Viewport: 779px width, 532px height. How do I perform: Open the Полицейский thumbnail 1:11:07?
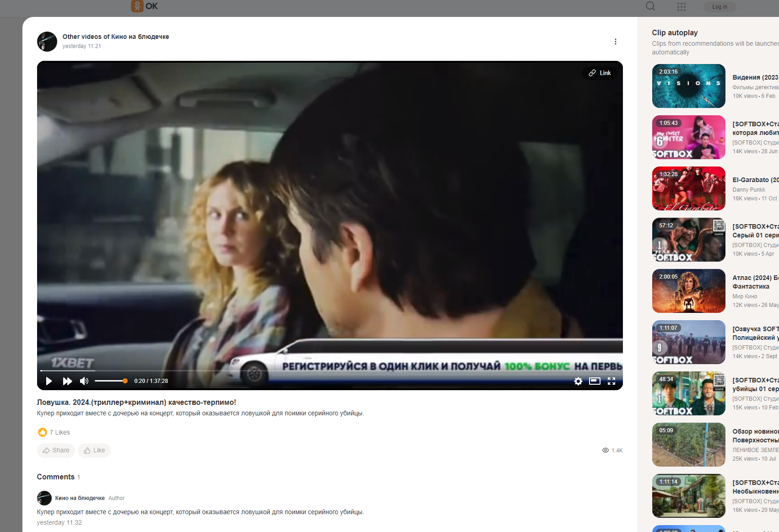(688, 342)
